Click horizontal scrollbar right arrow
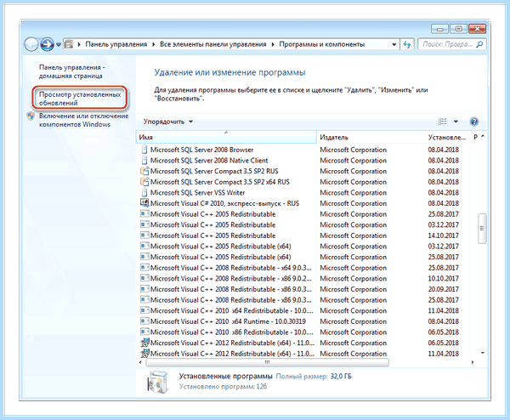The image size is (510, 420). point(473,362)
